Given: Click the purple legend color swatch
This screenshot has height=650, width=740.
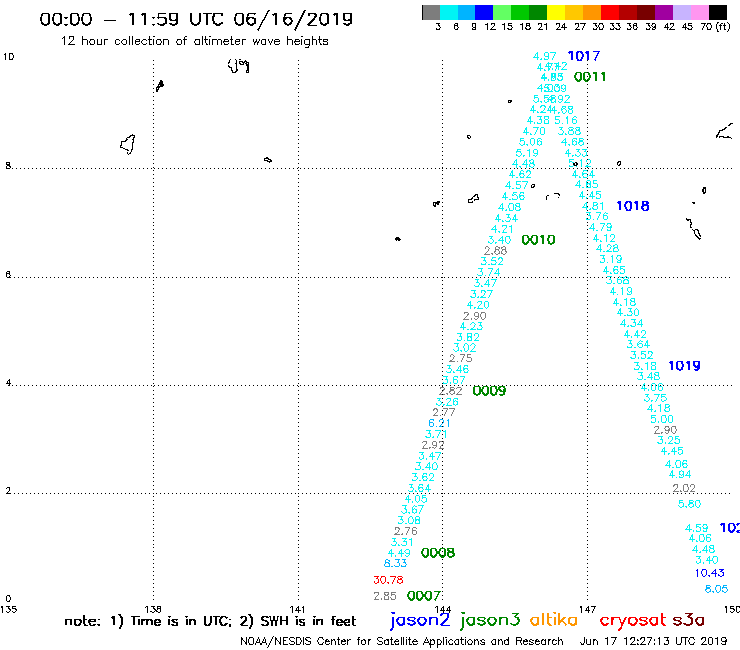Looking at the screenshot, I should (664, 12).
